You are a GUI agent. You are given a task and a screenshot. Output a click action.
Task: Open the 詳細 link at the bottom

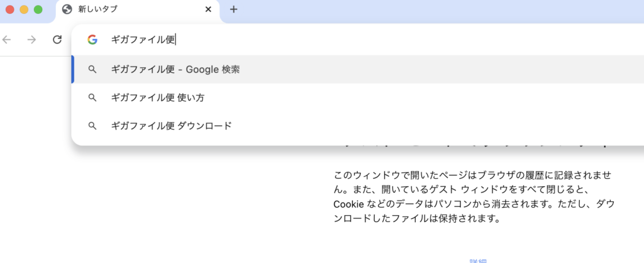pyautogui.click(x=479, y=261)
